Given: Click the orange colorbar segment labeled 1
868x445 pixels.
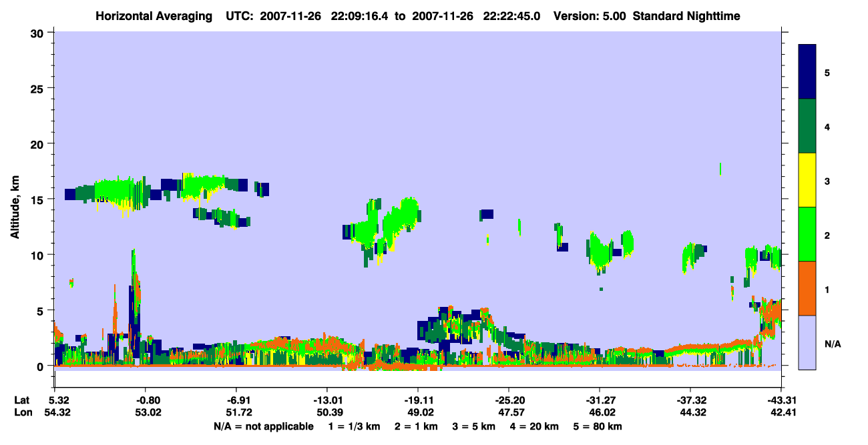Looking at the screenshot, I should click(807, 288).
